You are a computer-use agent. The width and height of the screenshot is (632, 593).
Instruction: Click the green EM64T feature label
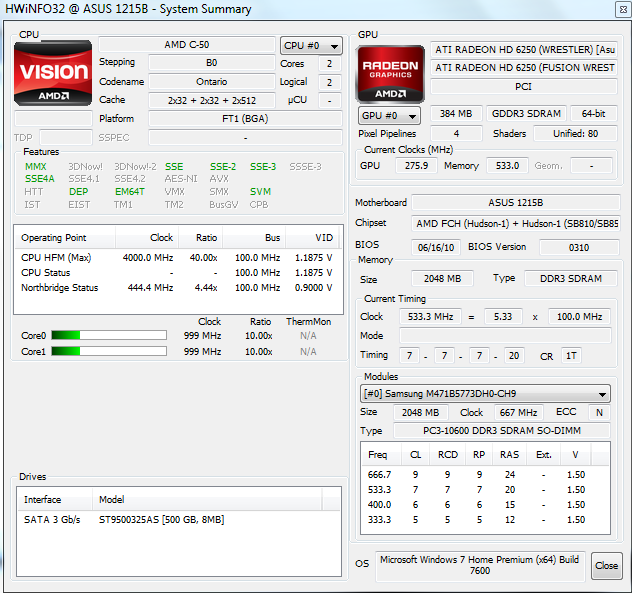click(x=130, y=191)
